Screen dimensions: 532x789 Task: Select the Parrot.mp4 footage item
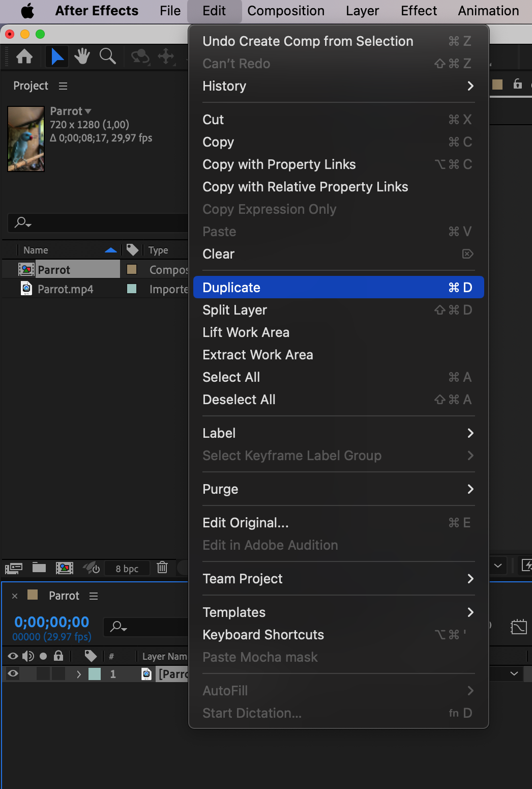[65, 289]
